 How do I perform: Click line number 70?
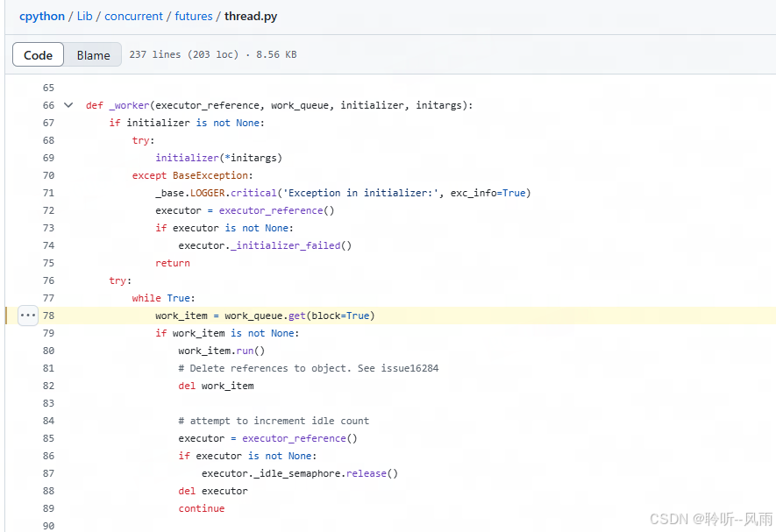click(x=48, y=175)
